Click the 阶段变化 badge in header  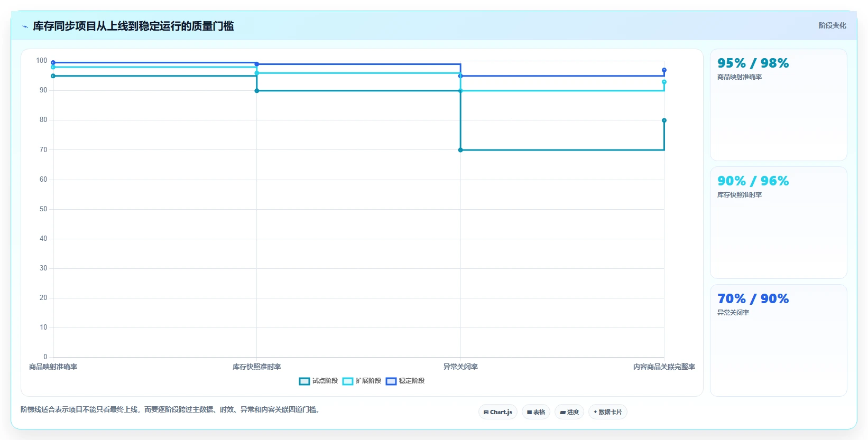[833, 25]
